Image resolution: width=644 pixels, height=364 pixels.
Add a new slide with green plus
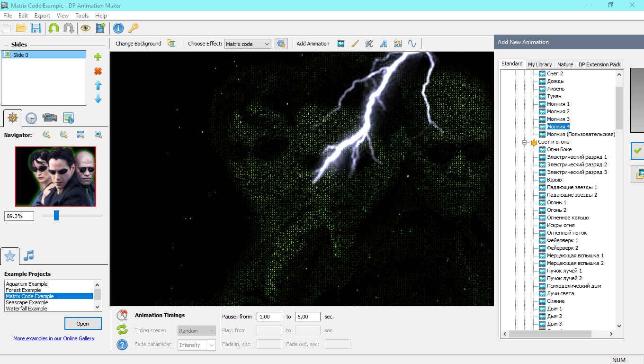98,57
